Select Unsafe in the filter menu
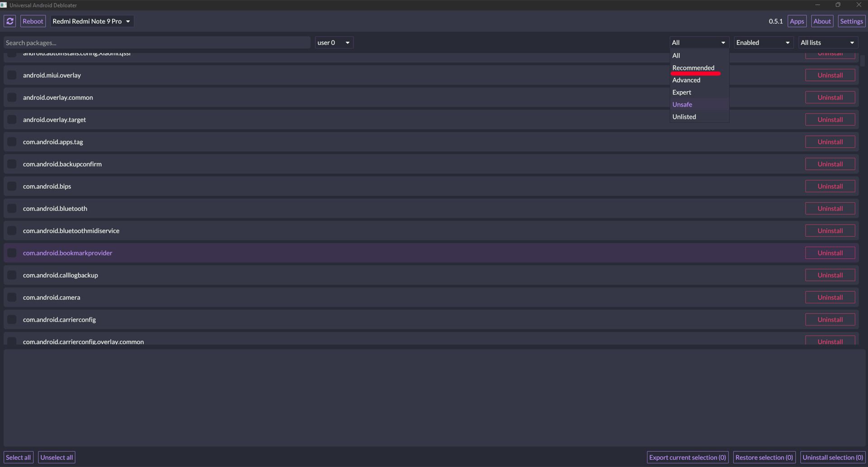 (699, 104)
